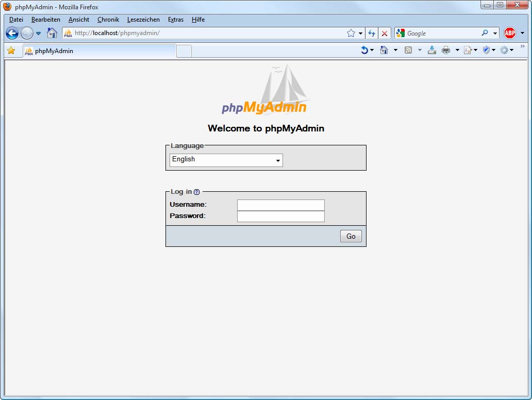Click the Adblock Plus ABP icon

pos(510,33)
